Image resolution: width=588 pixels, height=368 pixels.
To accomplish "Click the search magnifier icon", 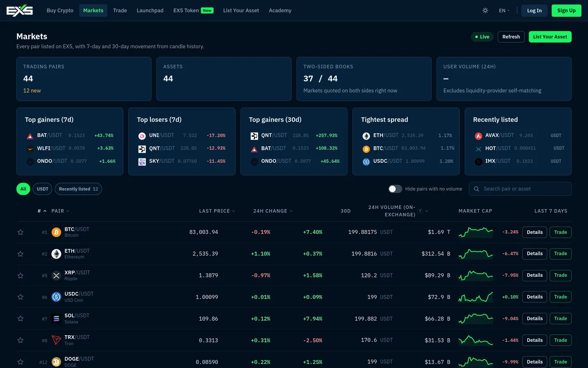I will click(x=476, y=189).
